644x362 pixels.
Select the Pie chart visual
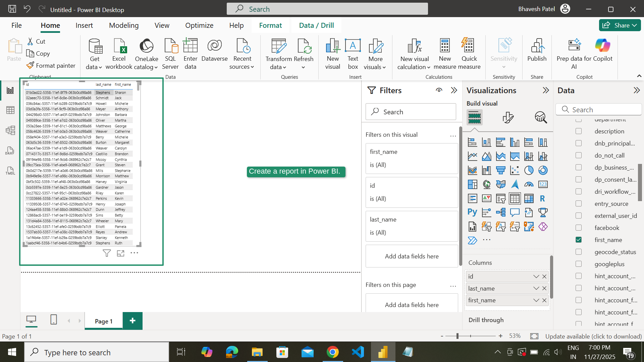[529, 170]
